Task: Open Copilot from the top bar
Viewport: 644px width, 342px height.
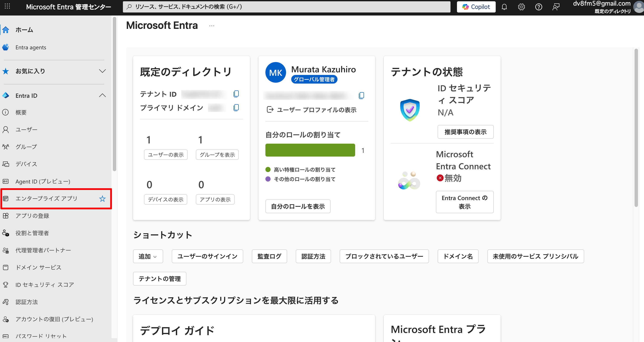Action: click(x=476, y=7)
